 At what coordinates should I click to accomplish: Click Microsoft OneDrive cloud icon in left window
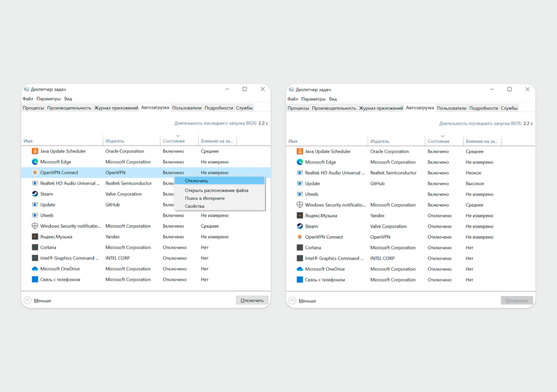pyautogui.click(x=35, y=269)
